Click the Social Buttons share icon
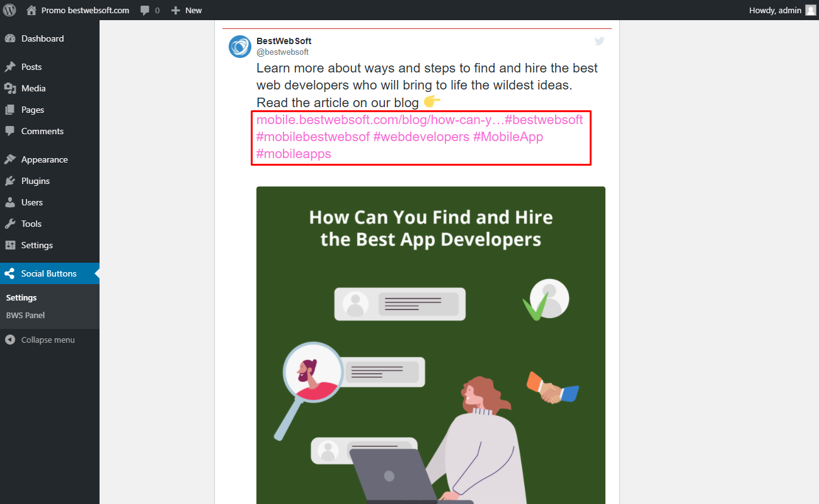Image resolution: width=819 pixels, height=504 pixels. click(9, 273)
